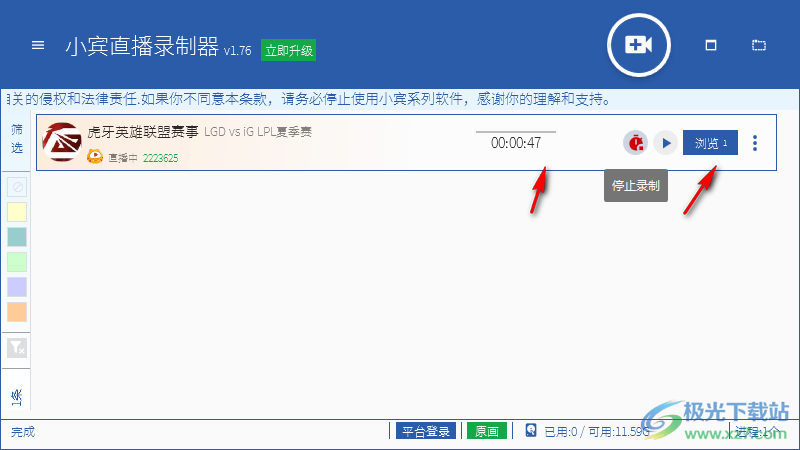Open the hamburger menu
The height and width of the screenshot is (450, 800).
38,45
